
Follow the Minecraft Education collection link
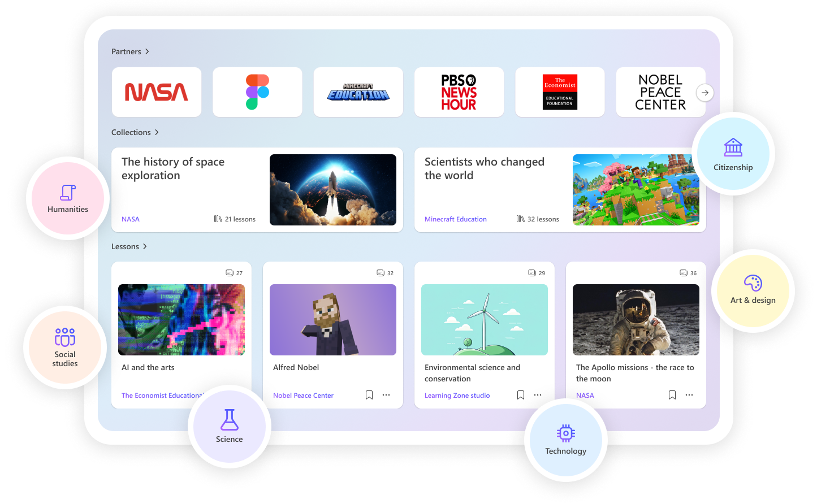[x=456, y=219]
